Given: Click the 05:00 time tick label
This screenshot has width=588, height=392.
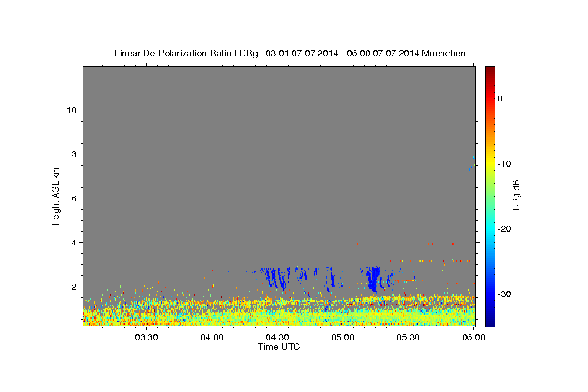Looking at the screenshot, I should [x=343, y=337].
